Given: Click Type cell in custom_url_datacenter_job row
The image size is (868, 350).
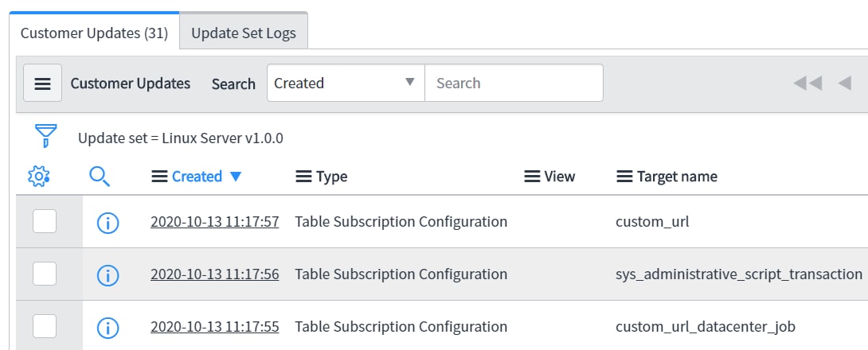Looking at the screenshot, I should point(401,327).
